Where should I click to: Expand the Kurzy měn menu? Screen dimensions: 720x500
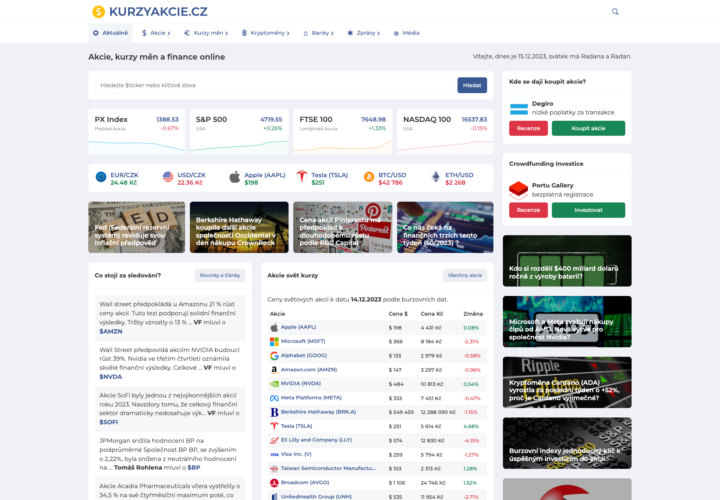click(206, 33)
